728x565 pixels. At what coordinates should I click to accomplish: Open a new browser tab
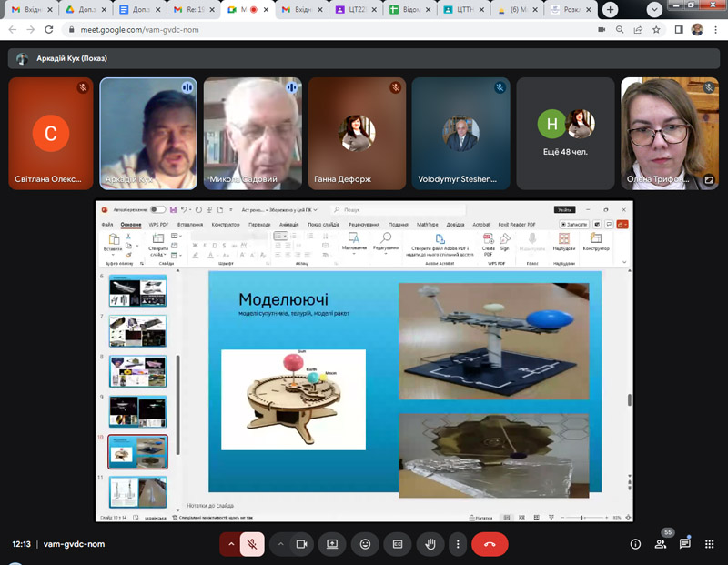pyautogui.click(x=610, y=9)
